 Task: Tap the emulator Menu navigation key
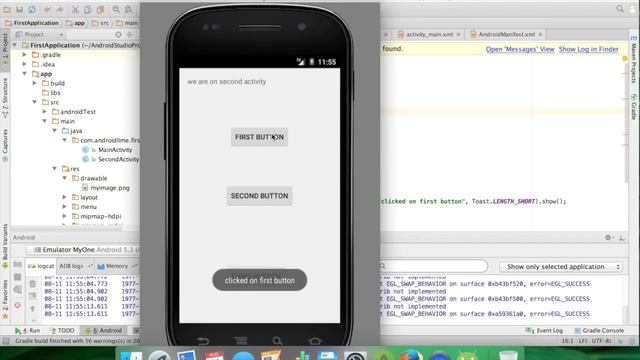point(240,340)
